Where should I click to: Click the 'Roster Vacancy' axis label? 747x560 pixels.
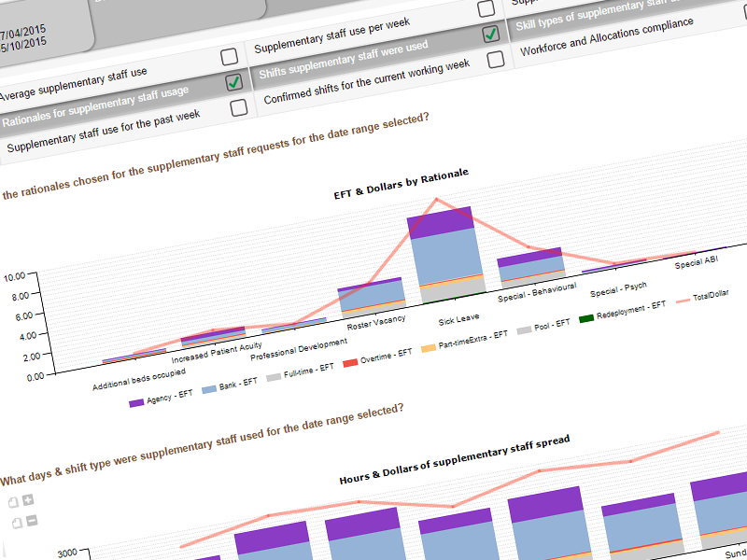pos(376,322)
